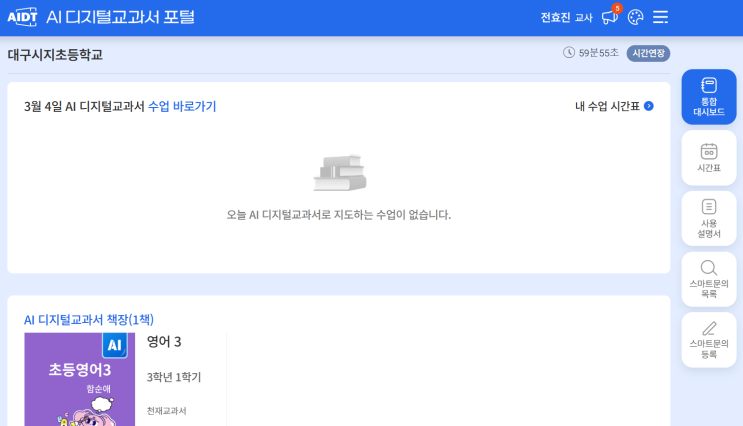Click the 시간연장 button
The width and height of the screenshot is (743, 426).
(x=648, y=53)
